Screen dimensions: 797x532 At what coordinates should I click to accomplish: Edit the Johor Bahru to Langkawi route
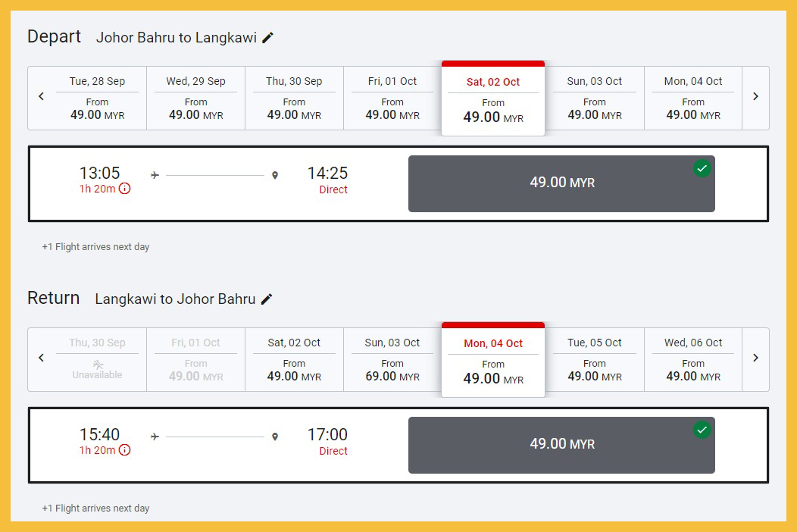point(268,38)
